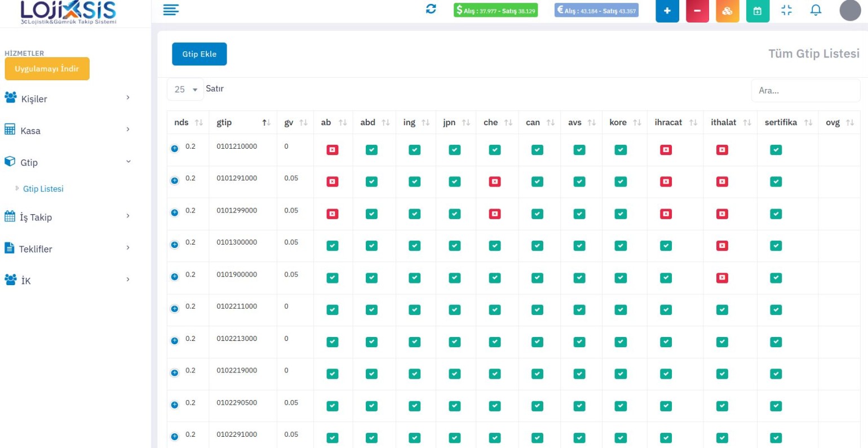Expand the İş Takip menu chevron

pyautogui.click(x=128, y=216)
